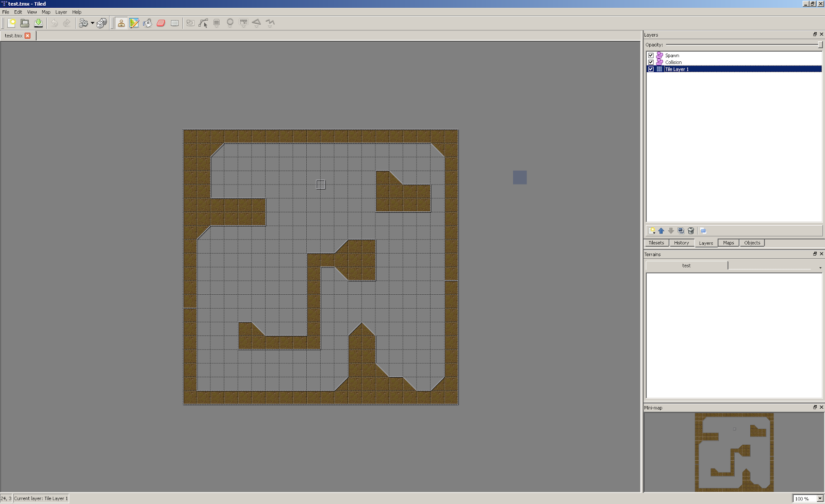The image size is (825, 504).
Task: Click the Save map button
Action: pos(38,23)
